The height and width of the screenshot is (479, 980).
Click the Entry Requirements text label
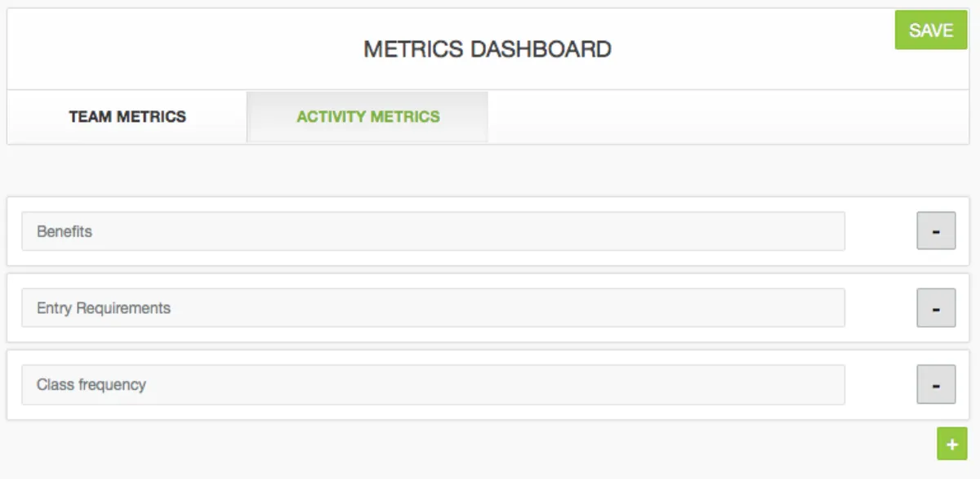click(104, 309)
